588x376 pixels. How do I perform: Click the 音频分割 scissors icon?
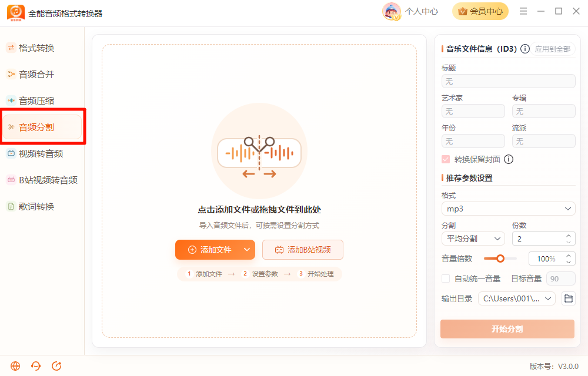[x=11, y=127]
